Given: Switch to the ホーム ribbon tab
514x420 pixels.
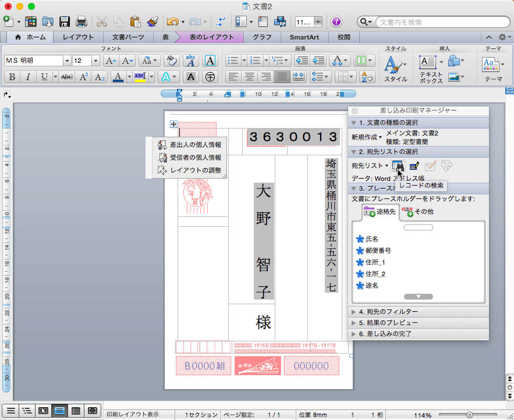Looking at the screenshot, I should (x=30, y=37).
